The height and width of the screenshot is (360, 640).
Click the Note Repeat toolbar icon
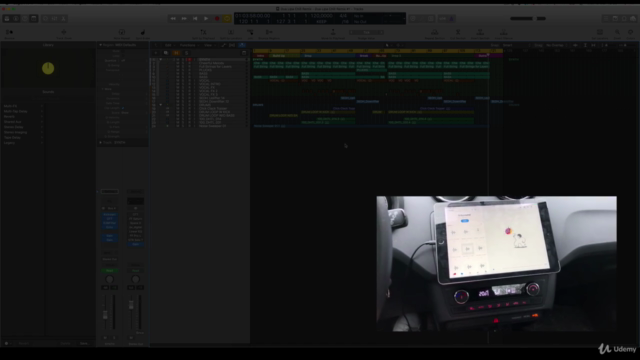(122, 33)
